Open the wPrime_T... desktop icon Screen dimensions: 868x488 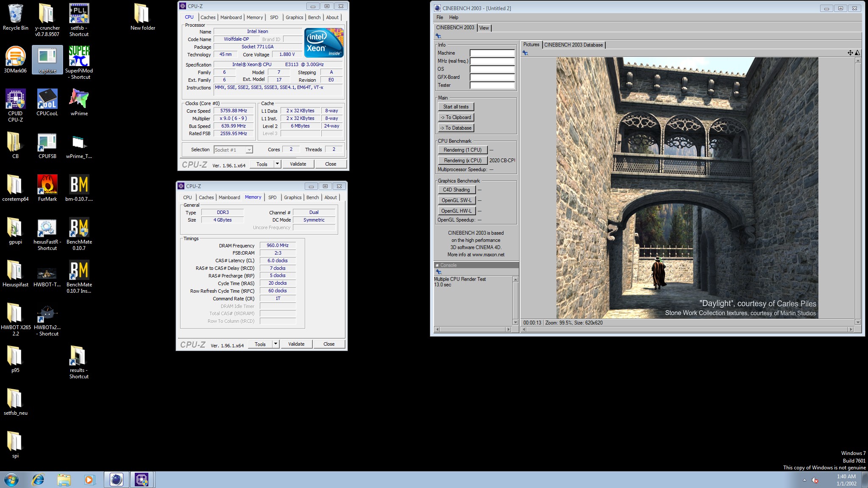[x=79, y=144]
